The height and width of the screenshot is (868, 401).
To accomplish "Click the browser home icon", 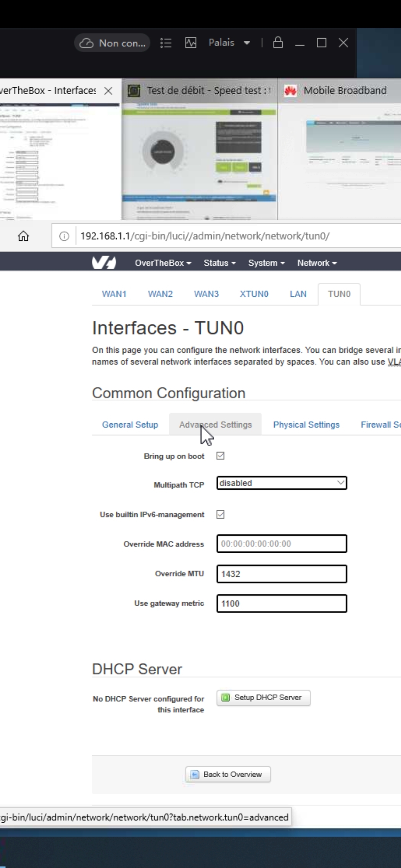I will tap(23, 236).
